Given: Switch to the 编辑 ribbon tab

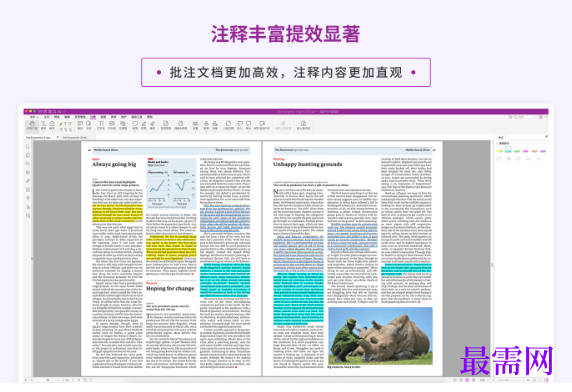Looking at the screenshot, I should tap(67, 117).
